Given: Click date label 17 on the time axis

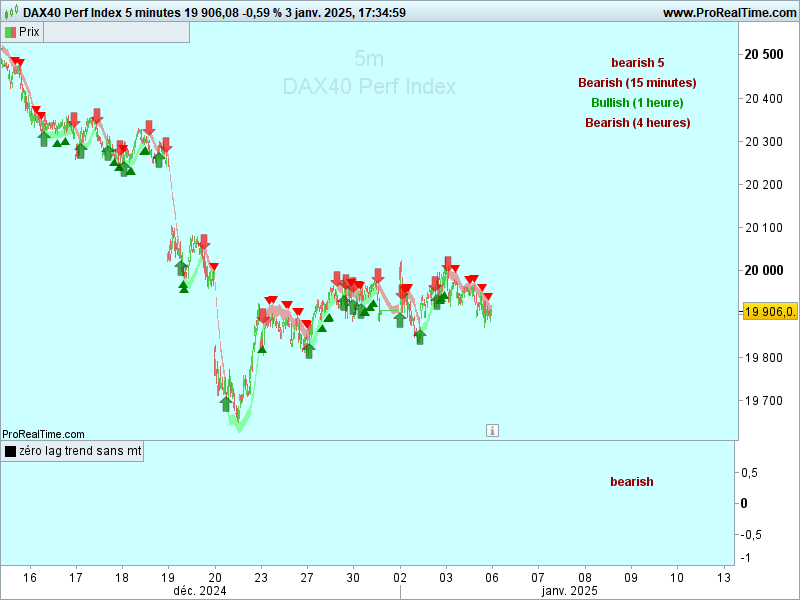Looking at the screenshot, I should coord(76,578).
